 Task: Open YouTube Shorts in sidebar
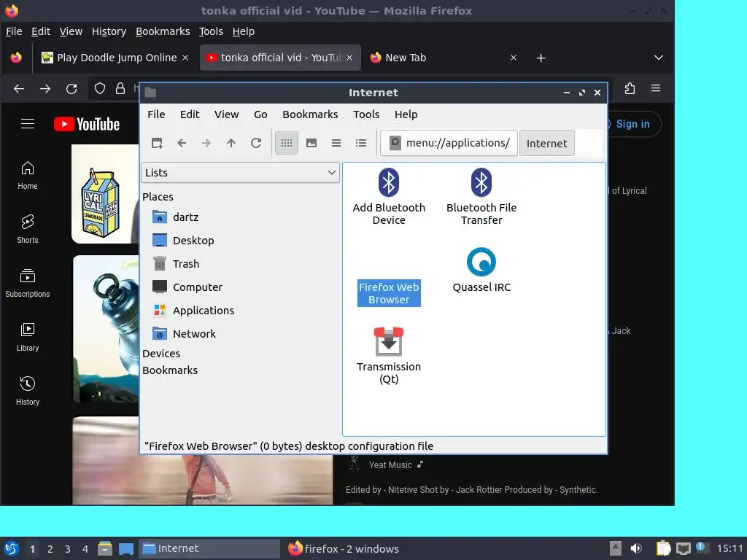(28, 229)
